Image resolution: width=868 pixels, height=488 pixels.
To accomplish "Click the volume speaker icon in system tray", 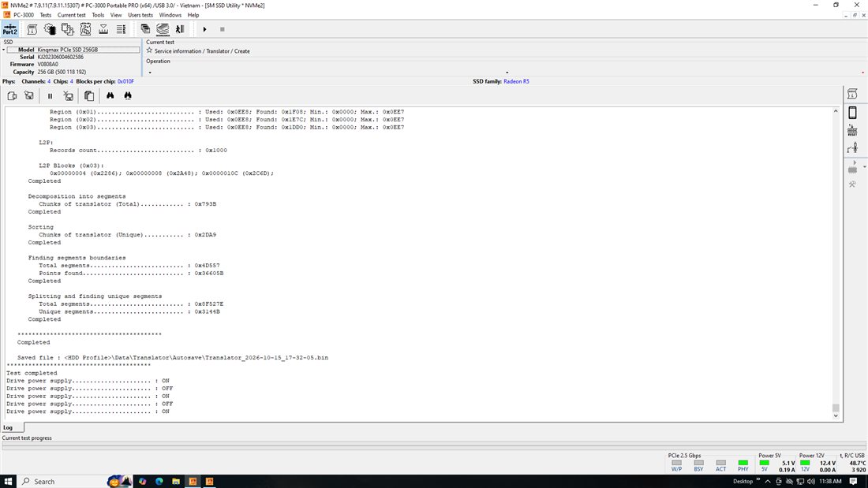I will point(811,482).
